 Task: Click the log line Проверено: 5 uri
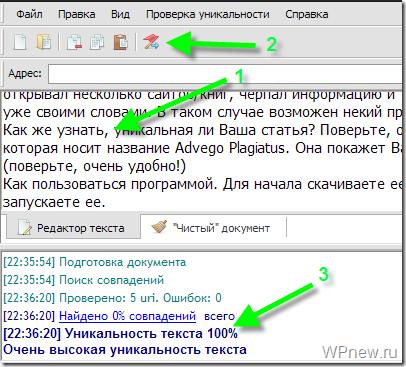point(112,298)
